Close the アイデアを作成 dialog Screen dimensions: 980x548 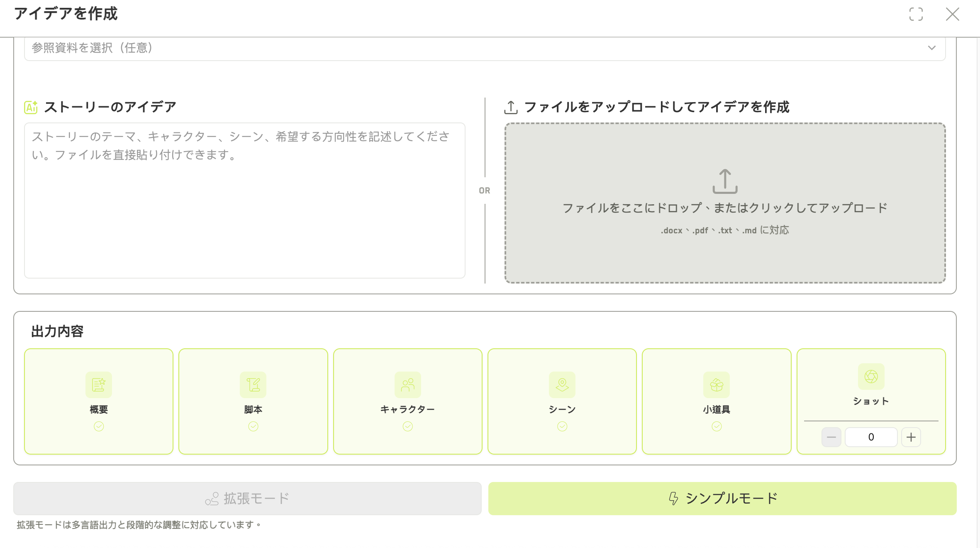click(x=953, y=14)
